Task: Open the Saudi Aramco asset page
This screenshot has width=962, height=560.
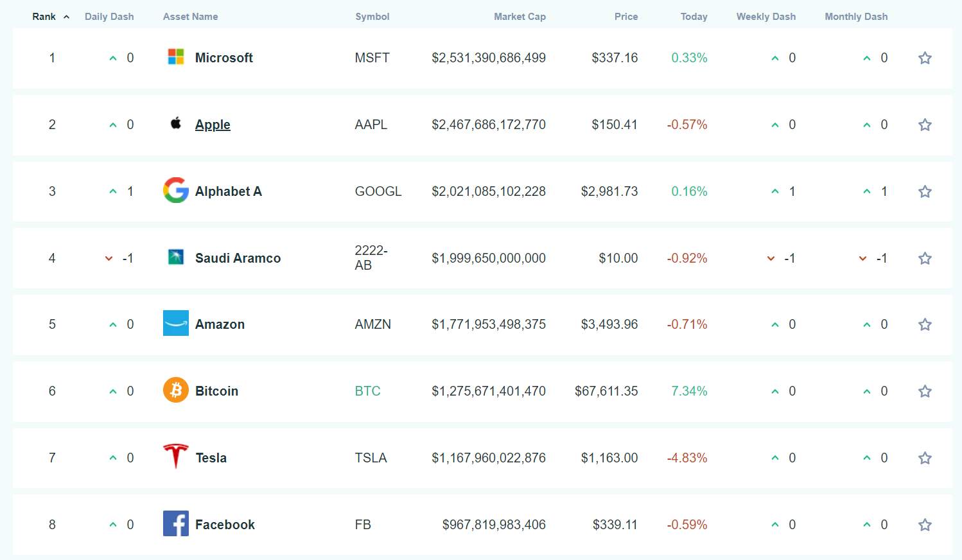Action: (238, 258)
